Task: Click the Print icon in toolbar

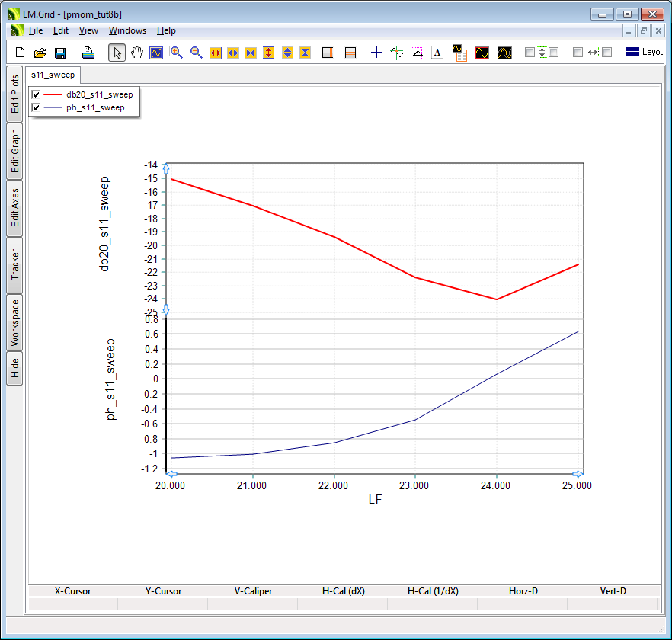Action: coord(88,53)
